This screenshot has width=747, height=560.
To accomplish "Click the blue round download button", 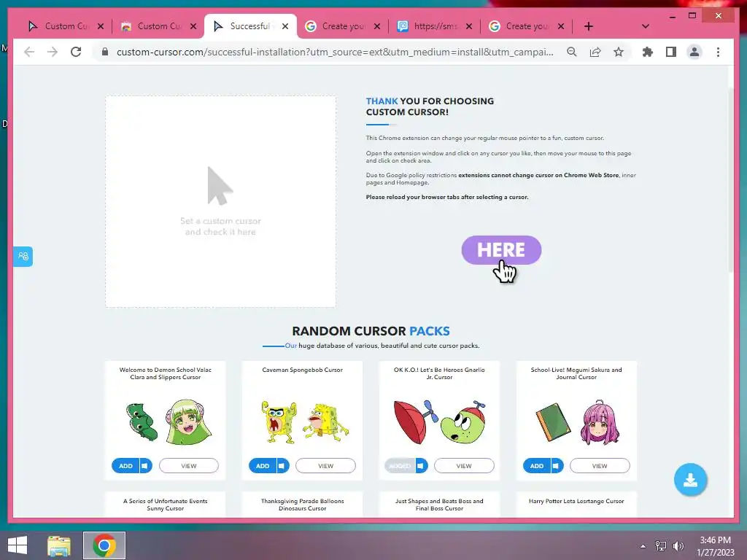I will 690,480.
